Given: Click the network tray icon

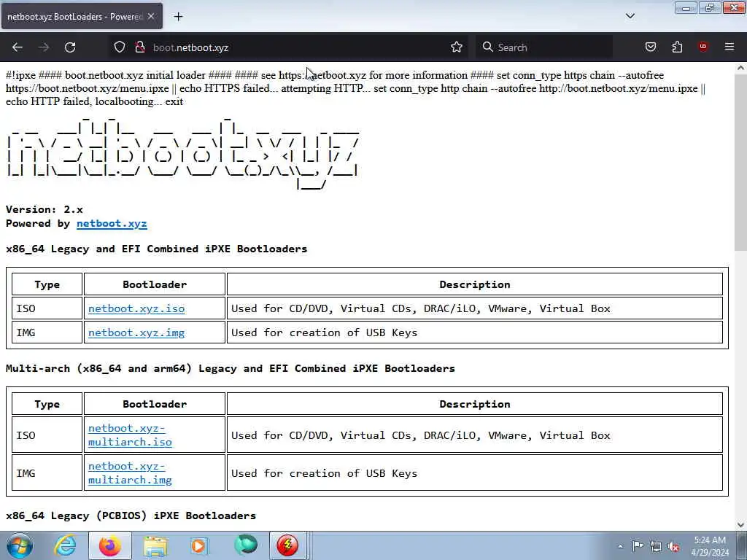Looking at the screenshot, I should pos(656,546).
